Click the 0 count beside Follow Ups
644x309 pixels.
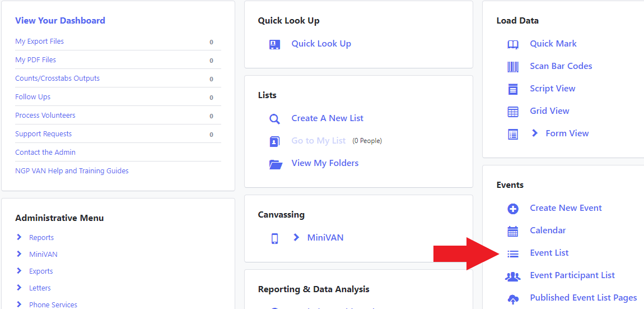(x=212, y=98)
